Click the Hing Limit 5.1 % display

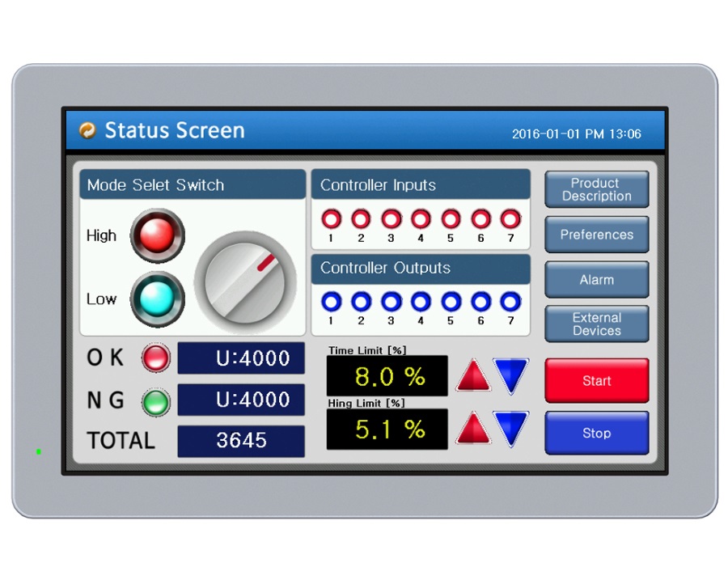pyautogui.click(x=387, y=430)
